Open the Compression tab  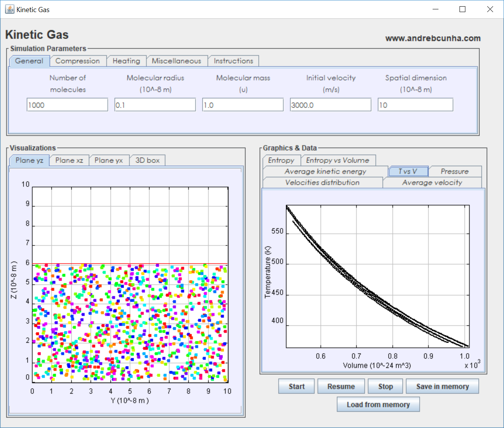click(78, 61)
